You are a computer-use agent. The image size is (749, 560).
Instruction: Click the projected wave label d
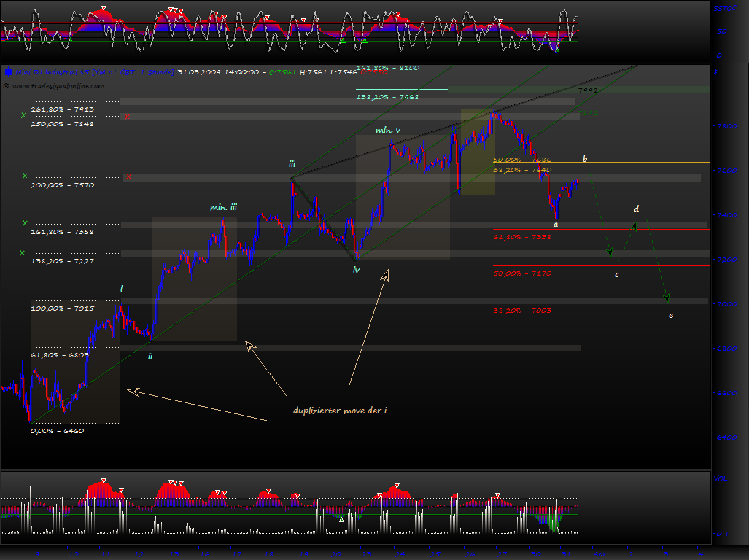pos(636,209)
